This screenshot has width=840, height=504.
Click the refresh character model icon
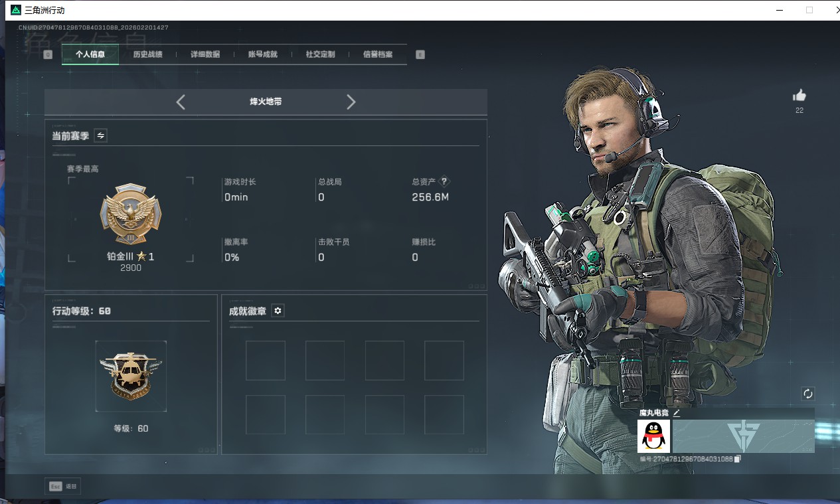tap(807, 394)
